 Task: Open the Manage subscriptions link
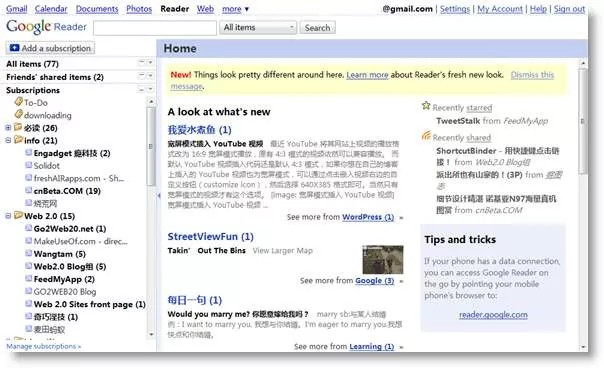tap(44, 346)
